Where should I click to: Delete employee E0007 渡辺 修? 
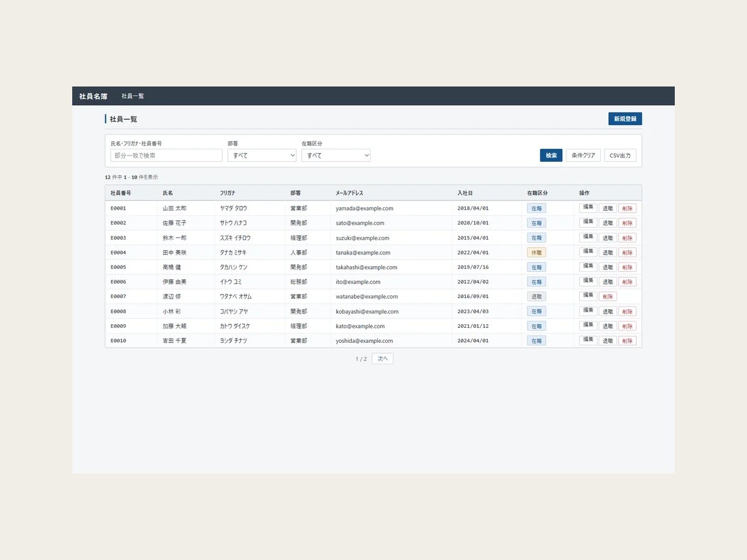click(608, 297)
